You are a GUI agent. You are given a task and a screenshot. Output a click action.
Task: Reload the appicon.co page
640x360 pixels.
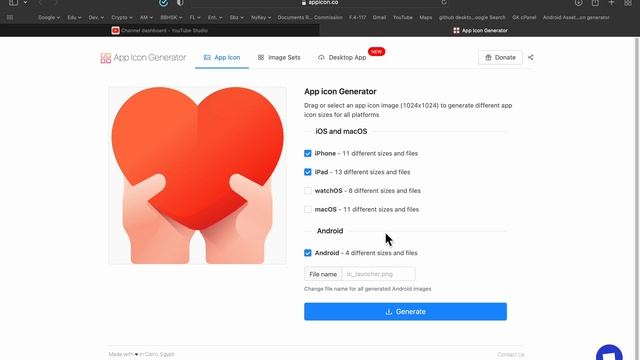(444, 2)
